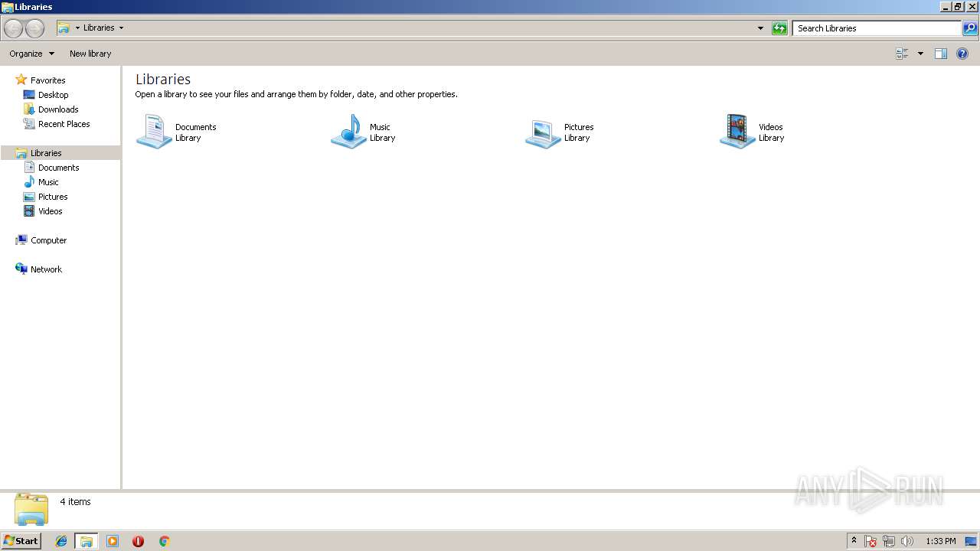The image size is (980, 551).
Task: Click the Show desktop button
Action: pyautogui.click(x=972, y=541)
